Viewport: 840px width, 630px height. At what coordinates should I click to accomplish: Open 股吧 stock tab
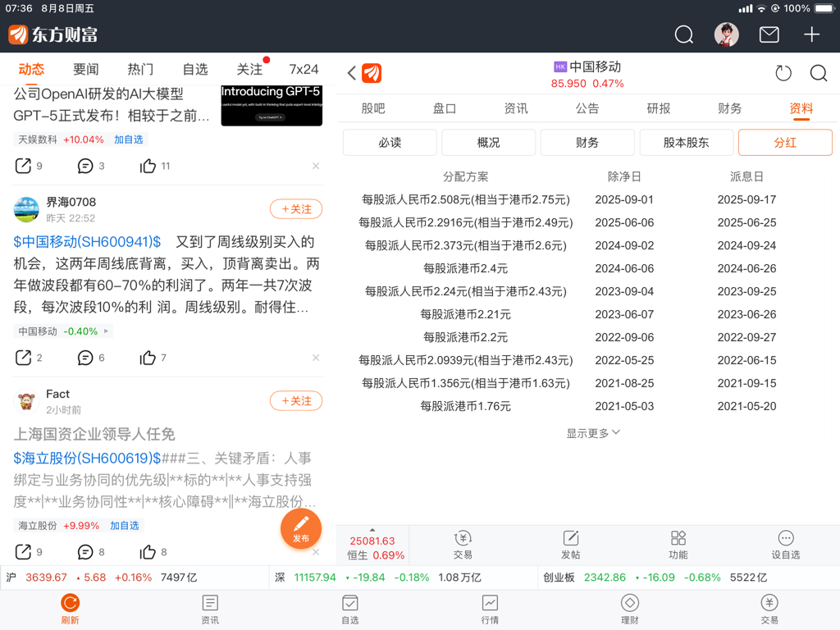point(373,109)
